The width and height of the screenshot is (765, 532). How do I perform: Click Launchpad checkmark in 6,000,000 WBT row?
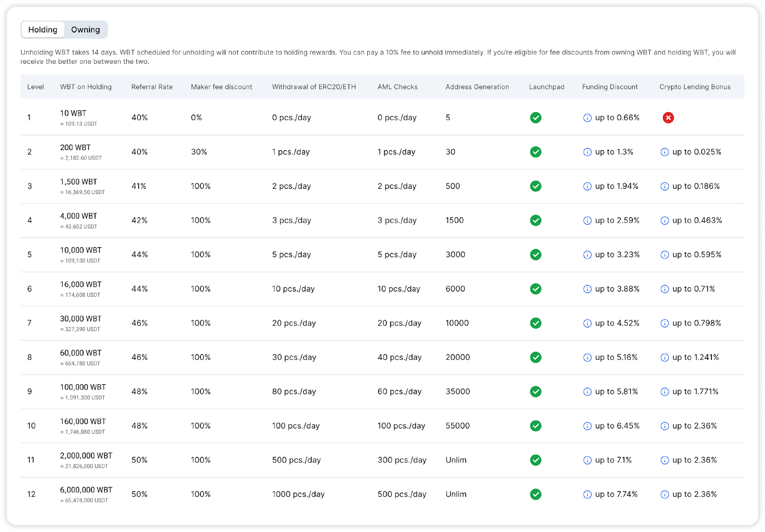pos(535,494)
